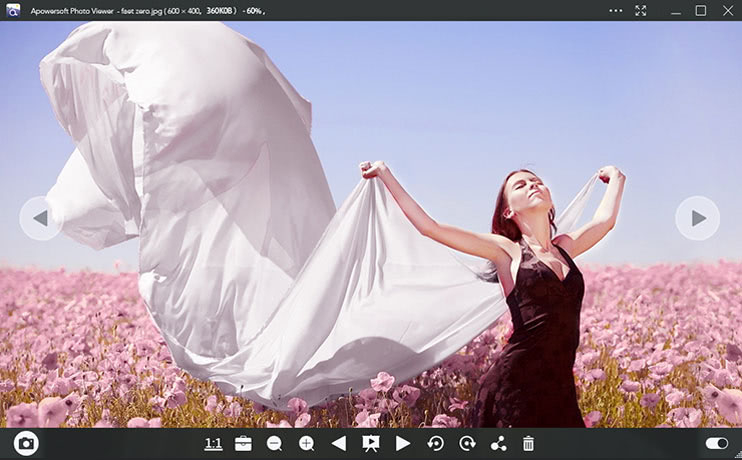Open the toolbox briefcase icon
The width and height of the screenshot is (742, 460).
coord(243,443)
